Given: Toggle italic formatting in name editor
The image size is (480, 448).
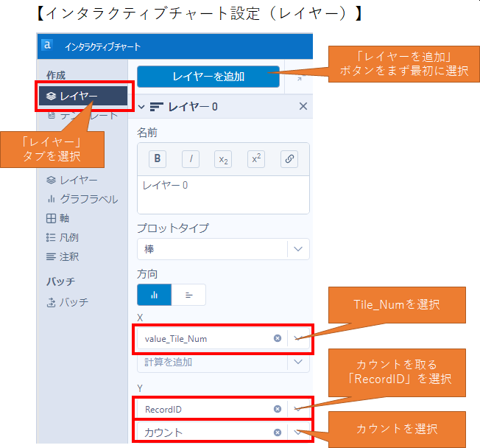Looking at the screenshot, I should pos(191,158).
